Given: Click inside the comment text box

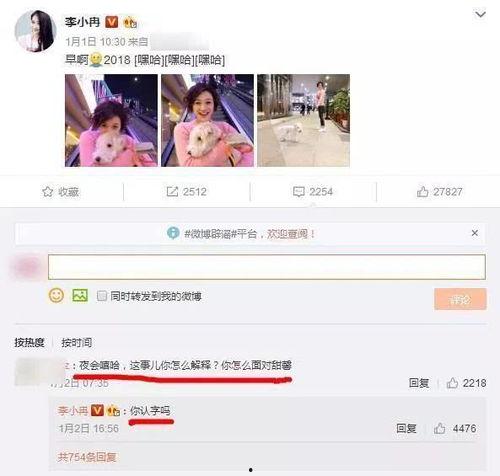Looking at the screenshot, I should coord(267,267).
